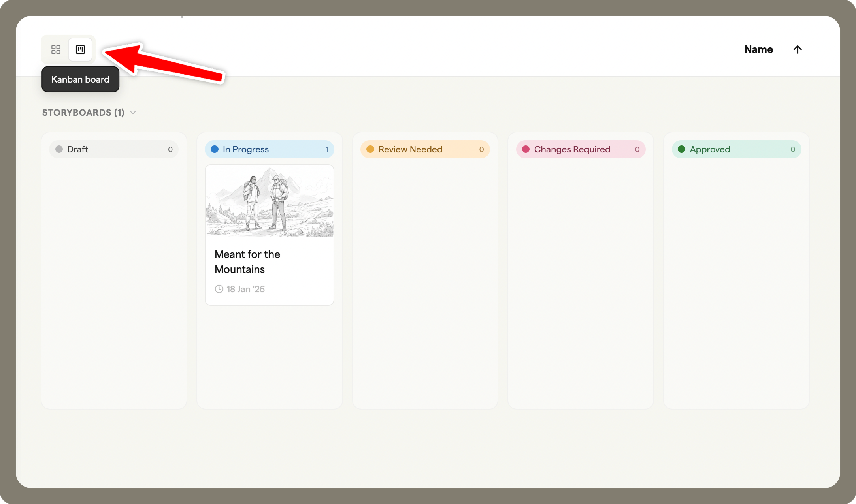The image size is (856, 504).
Task: Click the orange Review Needed status dot
Action: [370, 149]
